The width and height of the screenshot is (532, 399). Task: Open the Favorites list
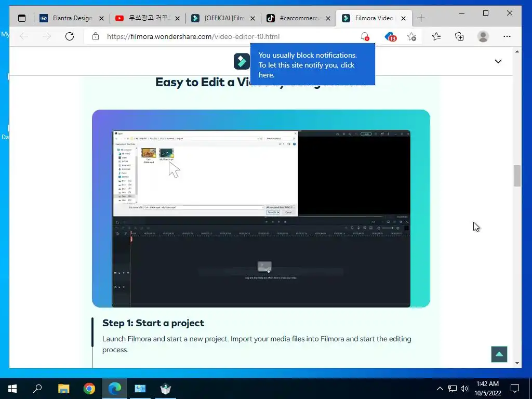click(436, 36)
